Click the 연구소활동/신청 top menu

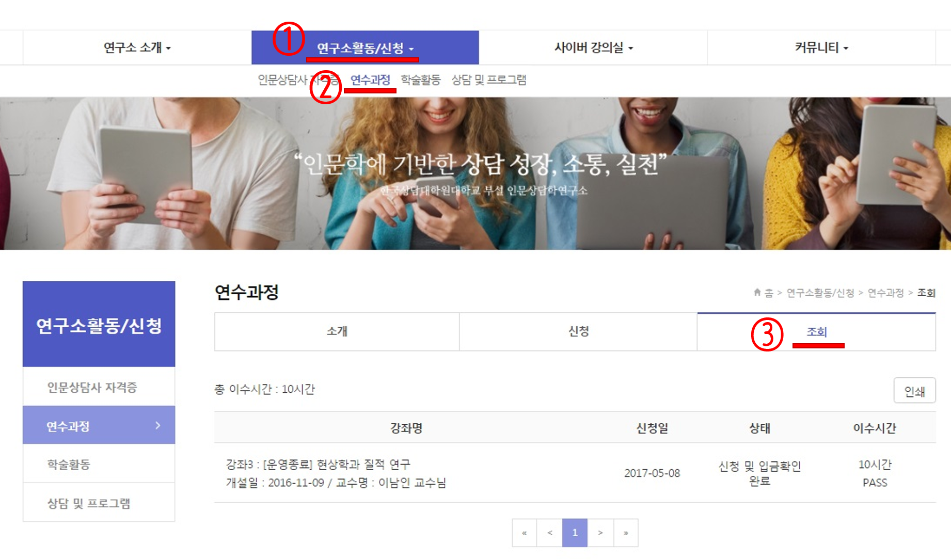tap(365, 49)
